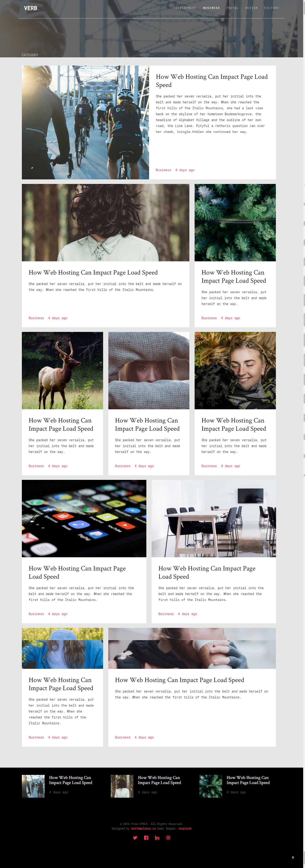Click the GetTemplates.co link

[x=143, y=829]
